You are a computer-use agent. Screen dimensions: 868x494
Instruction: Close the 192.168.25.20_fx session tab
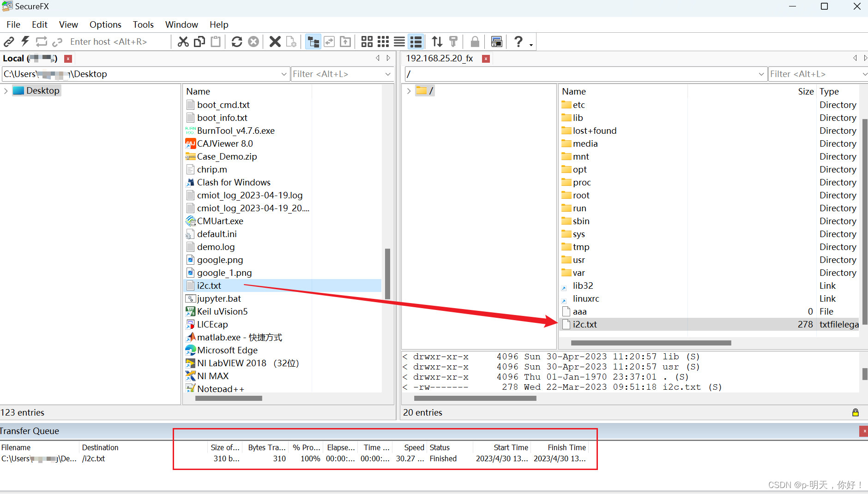point(486,59)
